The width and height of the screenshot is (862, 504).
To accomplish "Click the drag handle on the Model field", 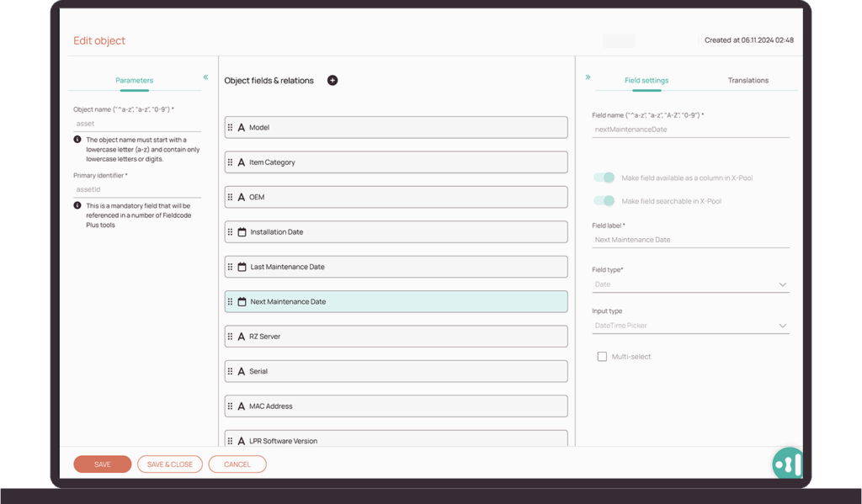I will 231,128.
